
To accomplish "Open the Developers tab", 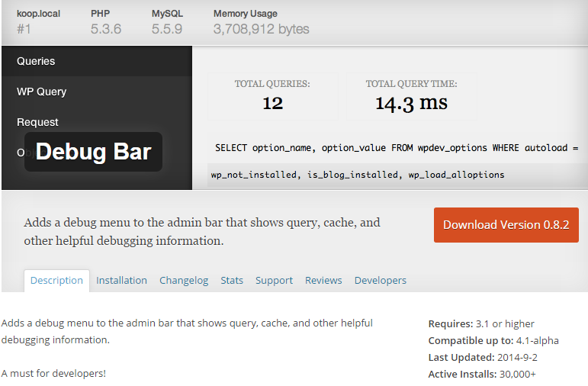I will 381,281.
